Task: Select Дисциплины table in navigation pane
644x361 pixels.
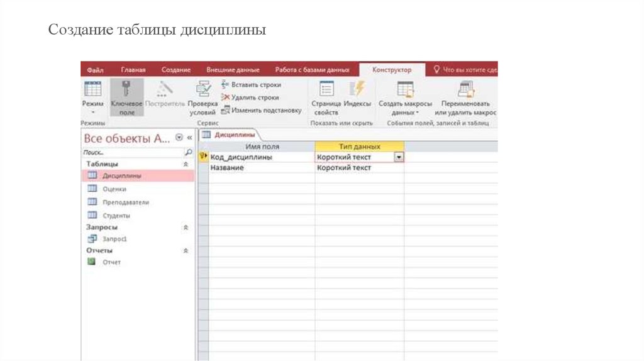Action: (138, 175)
